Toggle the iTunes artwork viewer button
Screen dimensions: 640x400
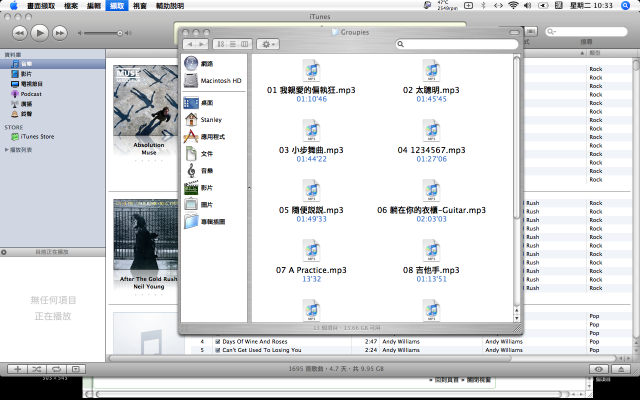coord(76,369)
